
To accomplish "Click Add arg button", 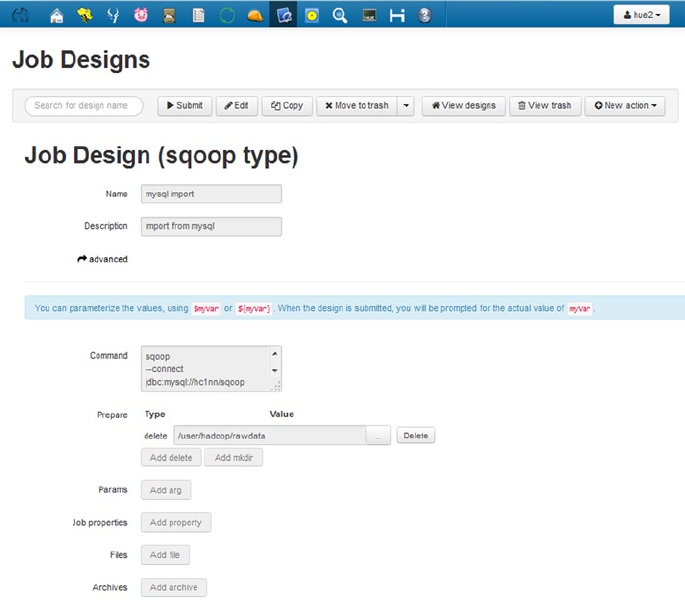I will 166,490.
